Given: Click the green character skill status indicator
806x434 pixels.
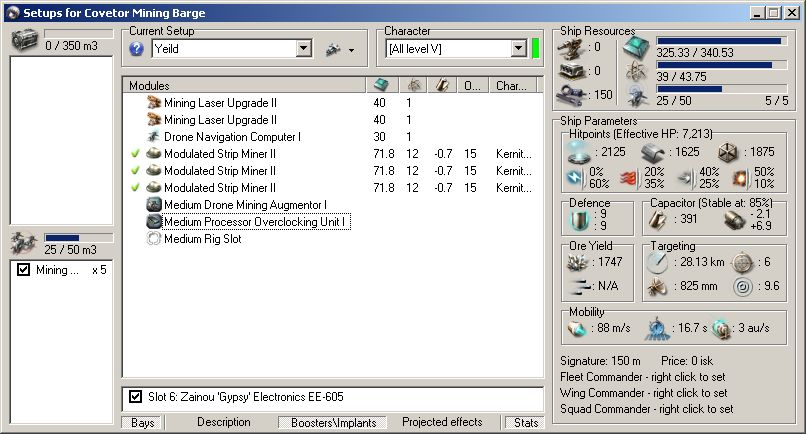Looking at the screenshot, I should (x=536, y=49).
